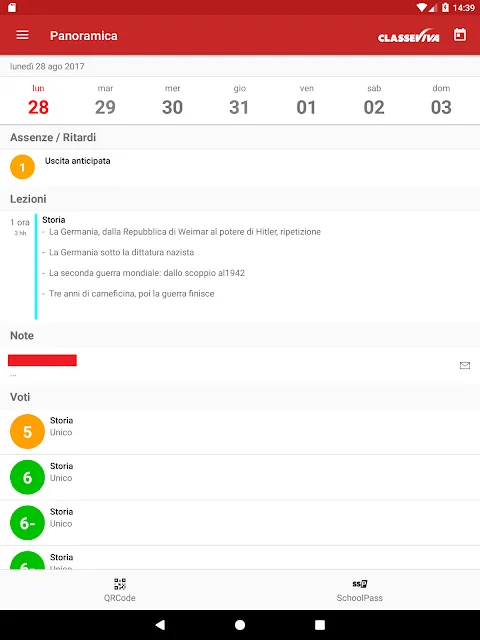The height and width of the screenshot is (640, 480).
Task: Select Saturday 02 in the week strip
Action: point(374,101)
